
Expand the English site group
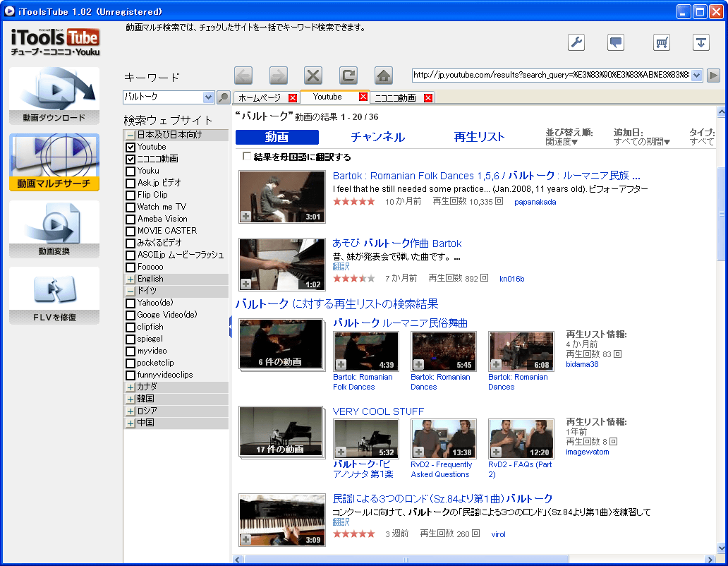[x=131, y=279]
